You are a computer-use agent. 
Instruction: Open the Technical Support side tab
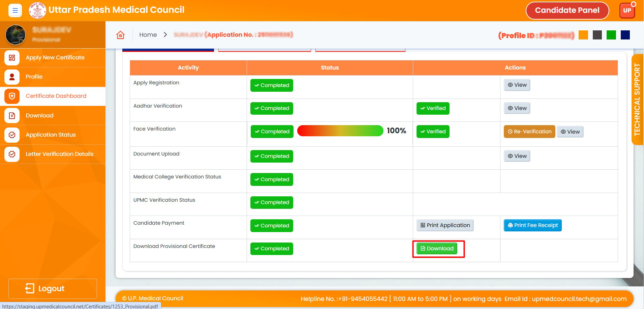637,100
